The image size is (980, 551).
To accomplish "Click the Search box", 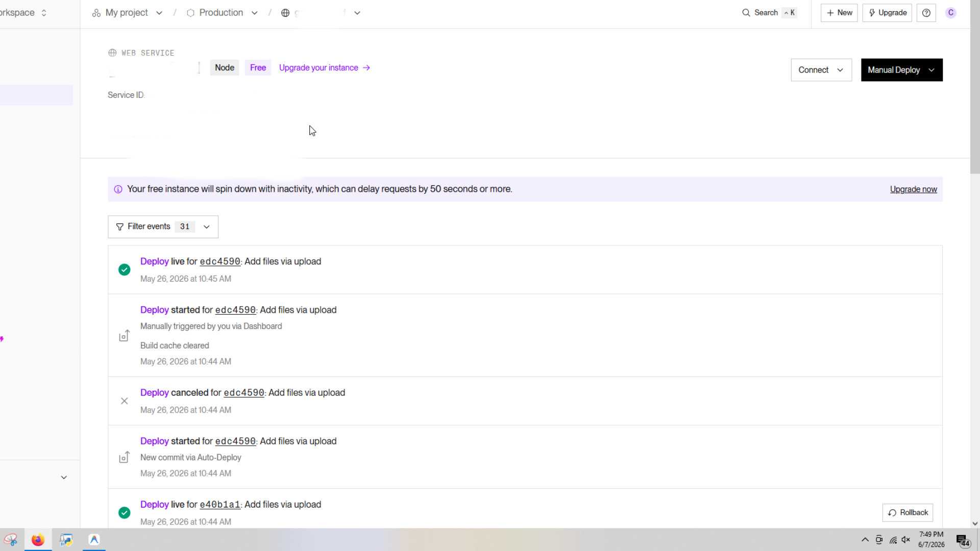I will pyautogui.click(x=769, y=13).
